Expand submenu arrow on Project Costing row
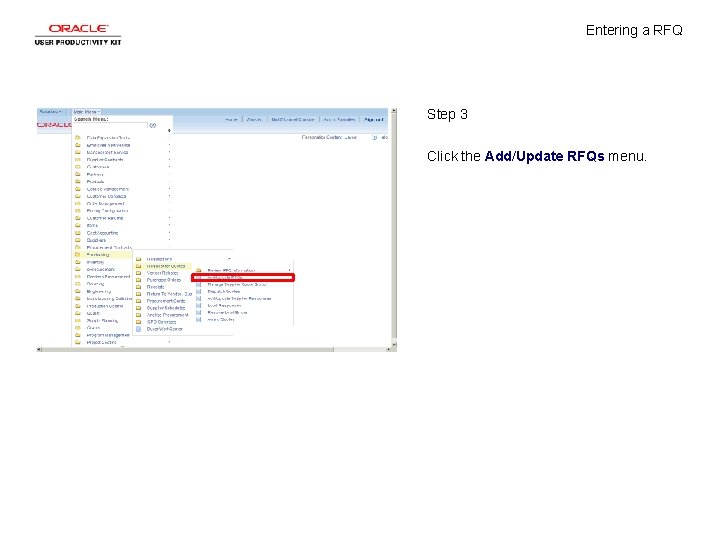This screenshot has width=720, height=540. click(169, 342)
